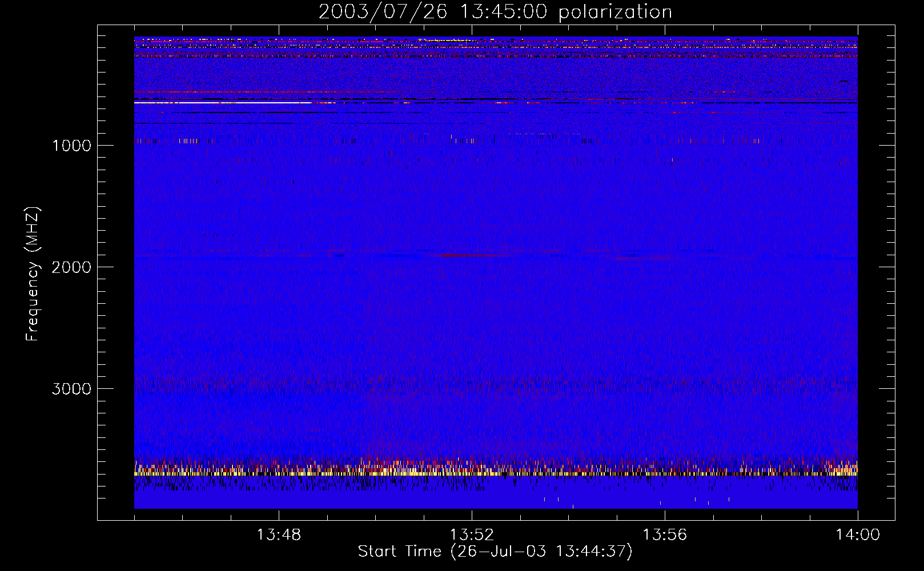The image size is (924, 571).
Task: Click the 3000 frequency tick label
Action: tap(71, 389)
